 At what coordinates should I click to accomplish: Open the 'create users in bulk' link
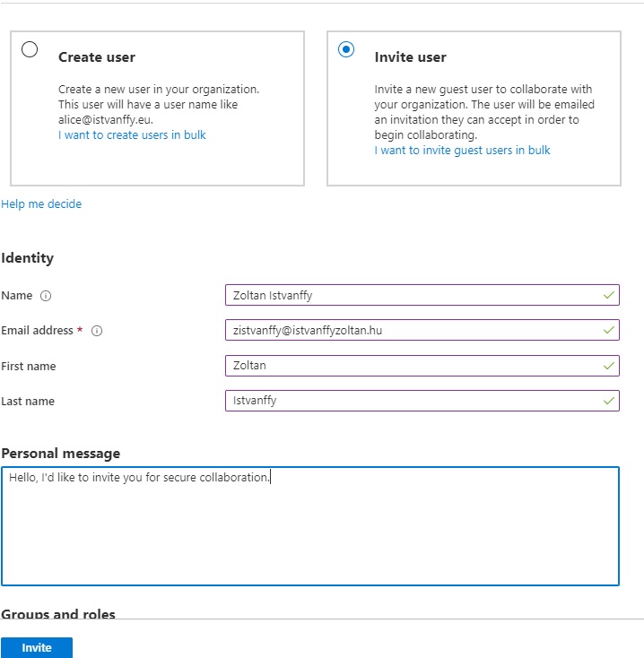(132, 135)
